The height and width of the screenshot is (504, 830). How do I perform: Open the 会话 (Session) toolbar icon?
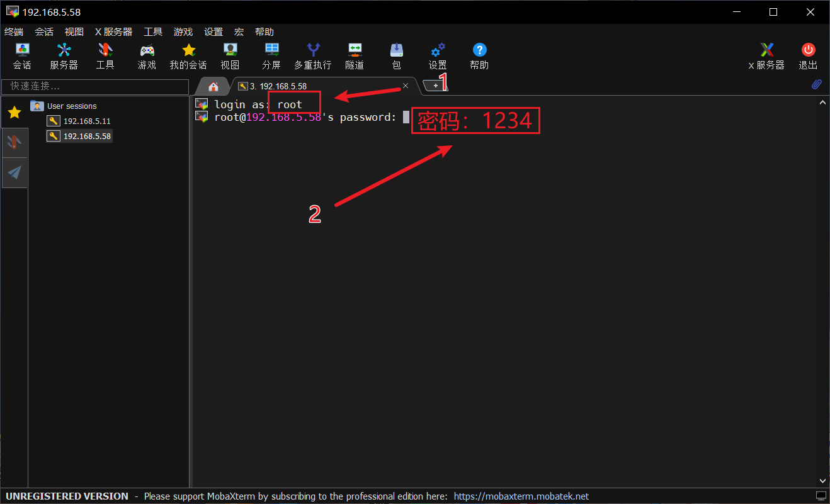click(x=22, y=56)
